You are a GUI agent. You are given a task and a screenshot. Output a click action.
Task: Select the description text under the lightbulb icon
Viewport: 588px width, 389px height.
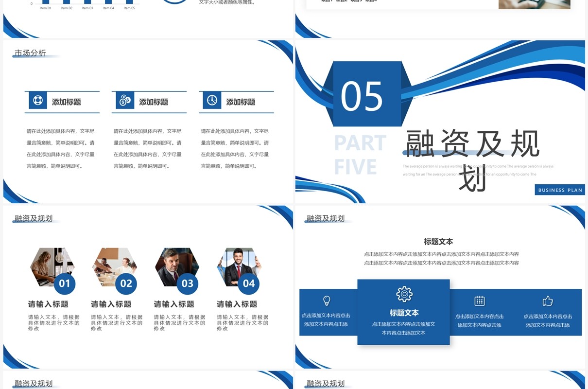[x=326, y=320]
